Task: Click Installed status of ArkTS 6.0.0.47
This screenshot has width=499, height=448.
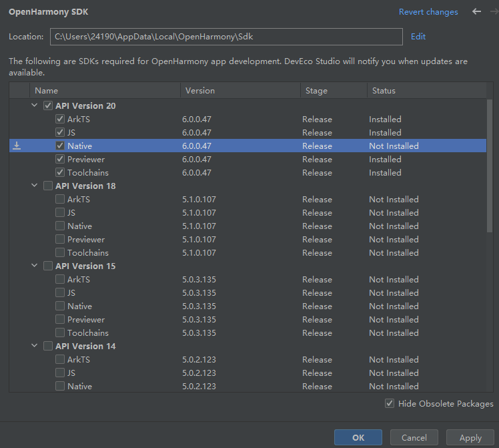Action: click(x=385, y=119)
